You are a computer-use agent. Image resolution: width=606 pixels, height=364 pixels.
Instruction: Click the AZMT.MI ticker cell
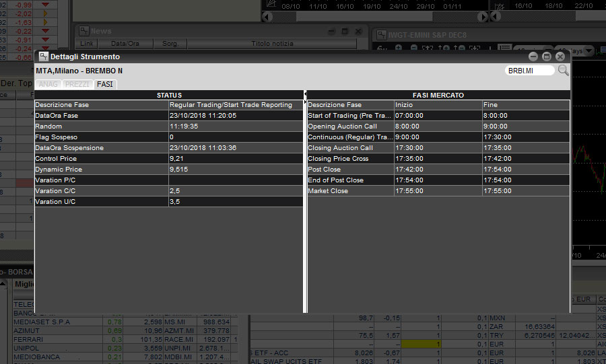click(179, 331)
